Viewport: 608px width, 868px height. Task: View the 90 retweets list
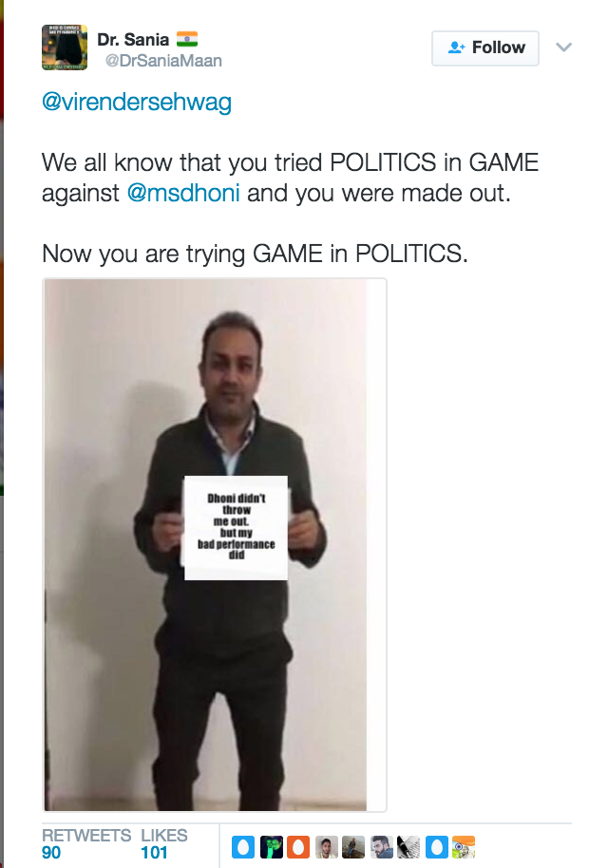(x=85, y=843)
